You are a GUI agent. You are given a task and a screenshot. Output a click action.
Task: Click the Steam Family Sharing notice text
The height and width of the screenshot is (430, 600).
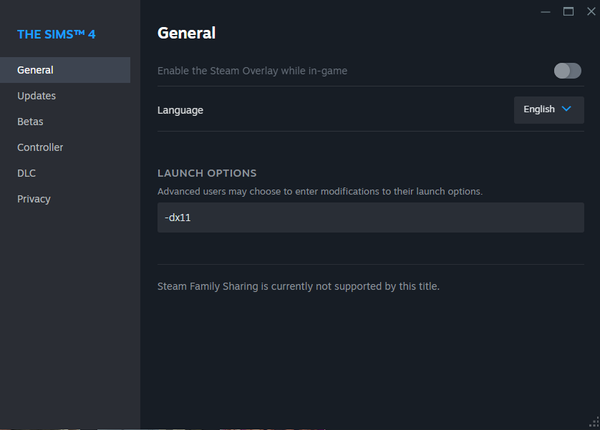pyautogui.click(x=298, y=286)
